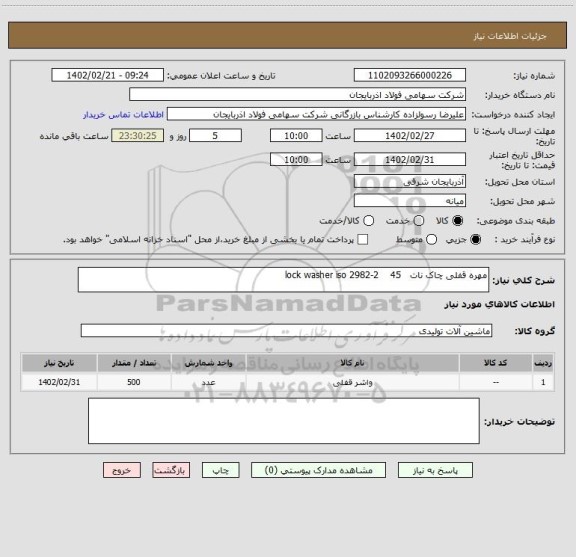Click the کد کالا column header
576x557 pixels.
point(496,363)
